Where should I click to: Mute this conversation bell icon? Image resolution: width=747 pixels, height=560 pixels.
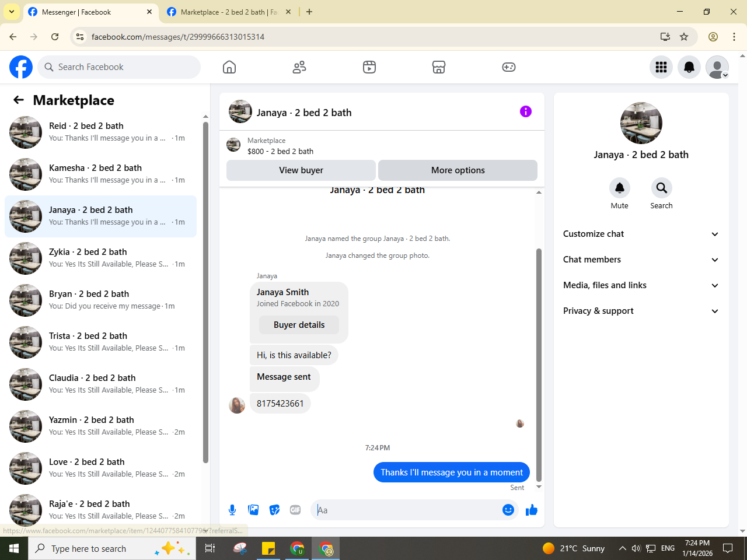(620, 188)
